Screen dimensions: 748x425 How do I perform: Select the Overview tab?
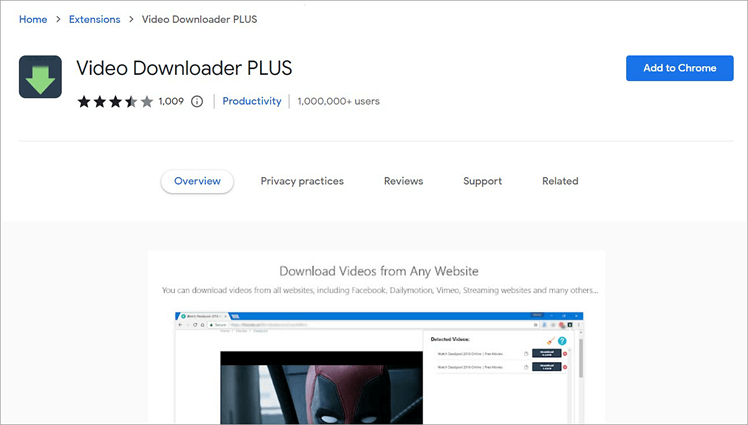(x=197, y=181)
